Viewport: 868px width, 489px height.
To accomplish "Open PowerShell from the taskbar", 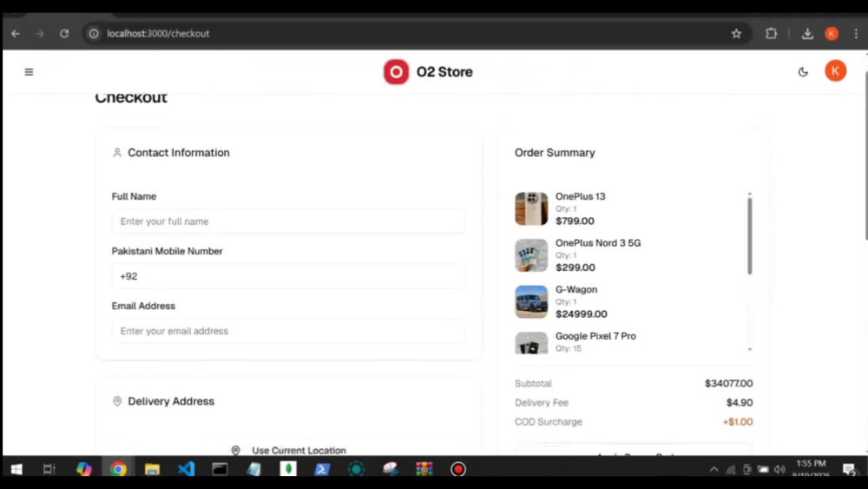I will tap(322, 469).
